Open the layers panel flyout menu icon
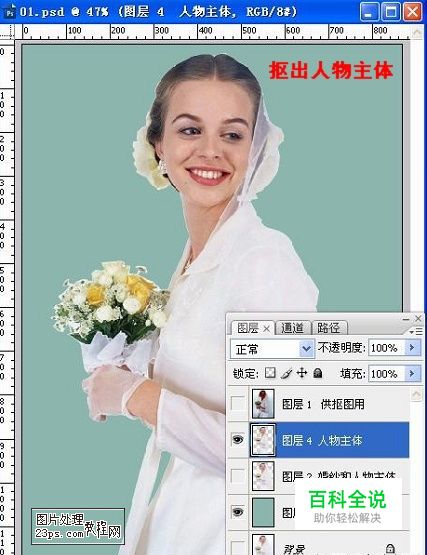427x555 pixels. pos(416,332)
